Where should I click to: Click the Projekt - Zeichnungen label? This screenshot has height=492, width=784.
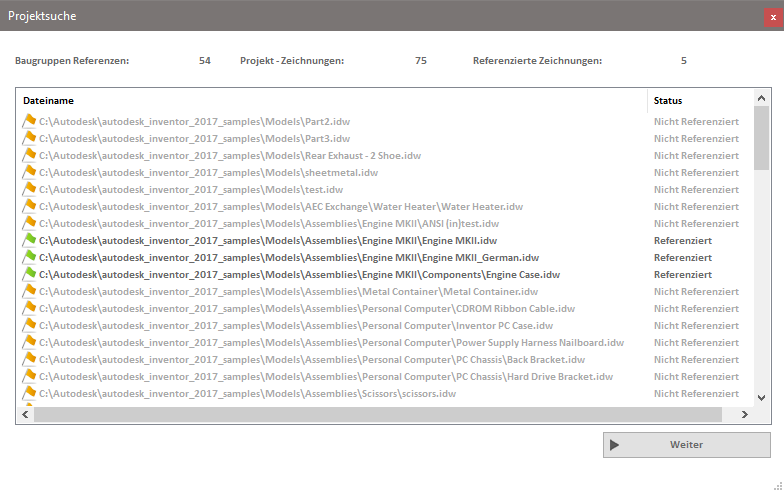(x=292, y=60)
